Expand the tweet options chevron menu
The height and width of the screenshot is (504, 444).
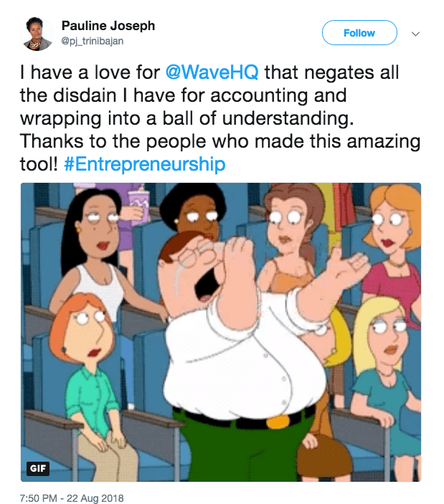pos(415,34)
